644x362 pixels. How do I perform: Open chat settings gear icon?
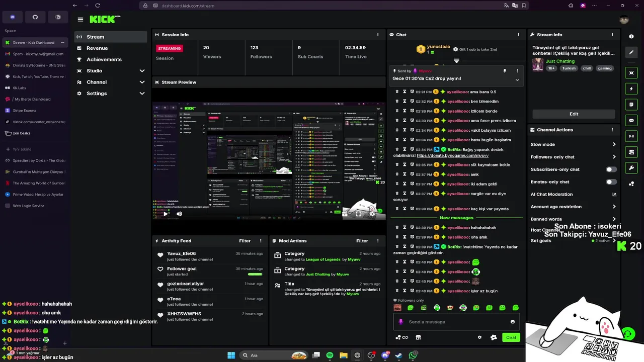(479, 337)
